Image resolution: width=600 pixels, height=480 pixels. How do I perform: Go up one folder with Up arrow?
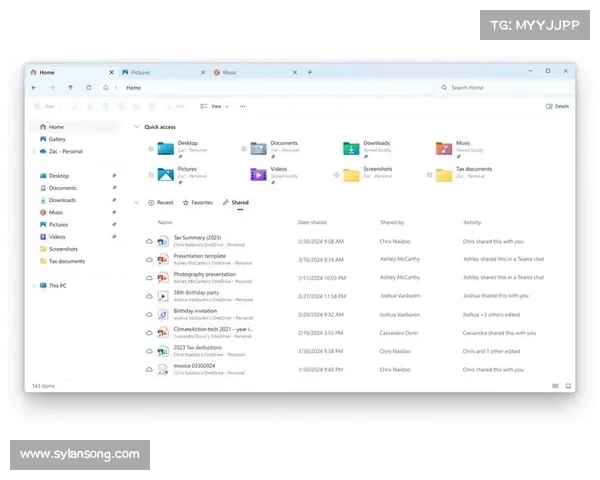tap(70, 88)
